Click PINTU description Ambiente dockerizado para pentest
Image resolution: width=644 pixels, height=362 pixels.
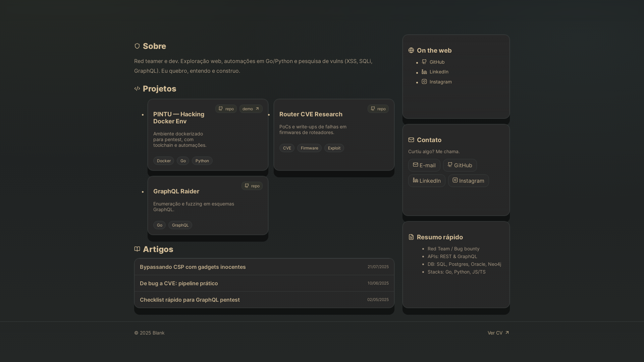[x=180, y=139]
